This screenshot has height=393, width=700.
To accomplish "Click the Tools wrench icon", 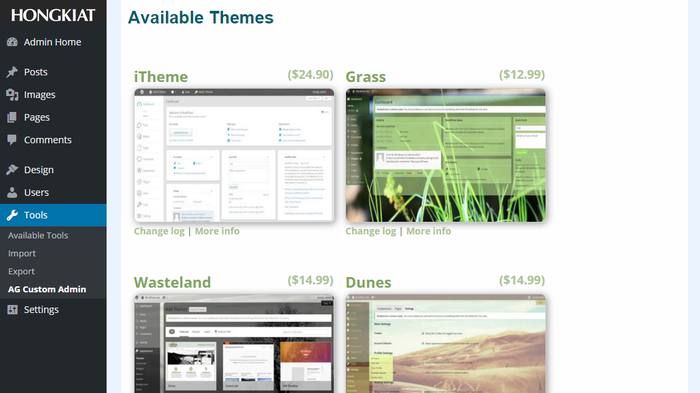I will [x=12, y=215].
